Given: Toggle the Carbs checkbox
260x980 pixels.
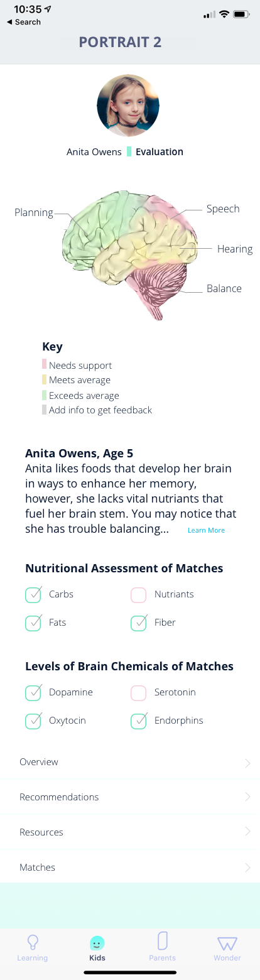Looking at the screenshot, I should pyautogui.click(x=33, y=594).
